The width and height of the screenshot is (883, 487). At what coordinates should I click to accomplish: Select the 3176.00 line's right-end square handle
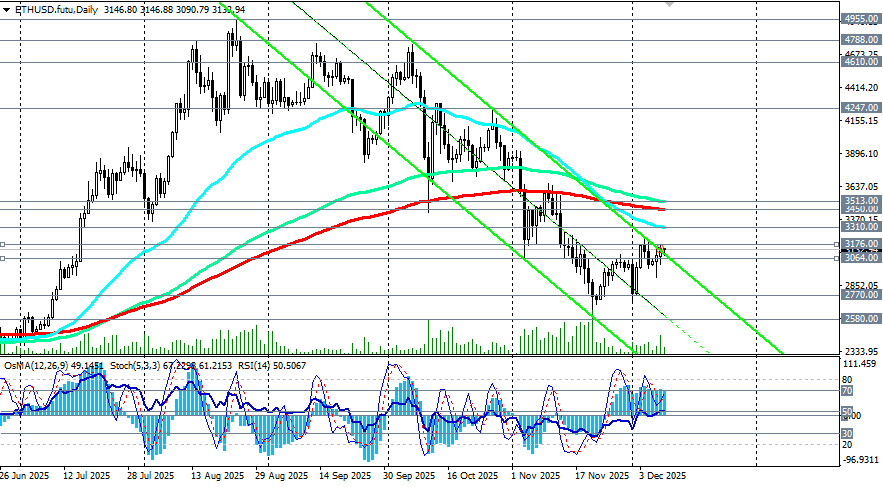[837, 244]
